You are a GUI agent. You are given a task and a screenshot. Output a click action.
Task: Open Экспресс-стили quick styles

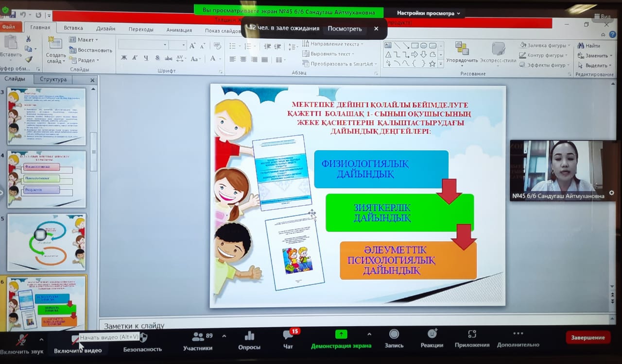tap(498, 53)
